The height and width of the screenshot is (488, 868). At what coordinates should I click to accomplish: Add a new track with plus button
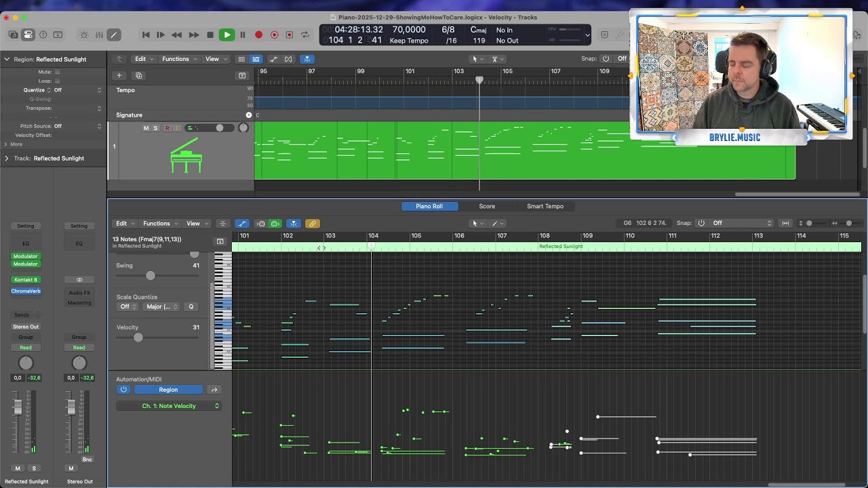click(119, 75)
